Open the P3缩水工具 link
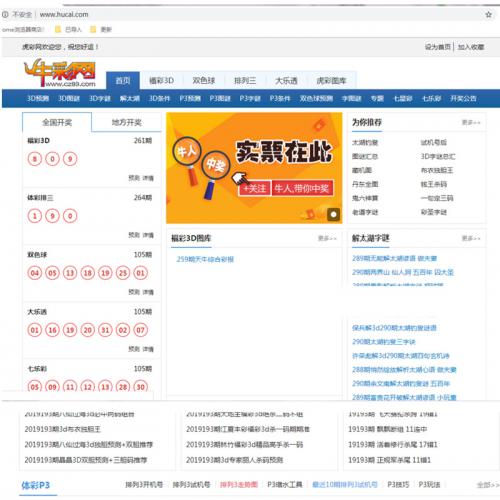This screenshot has width=500, height=500. [x=285, y=484]
